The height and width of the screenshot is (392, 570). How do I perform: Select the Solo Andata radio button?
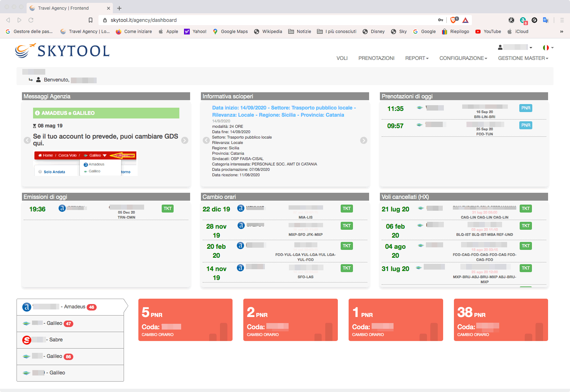click(40, 172)
